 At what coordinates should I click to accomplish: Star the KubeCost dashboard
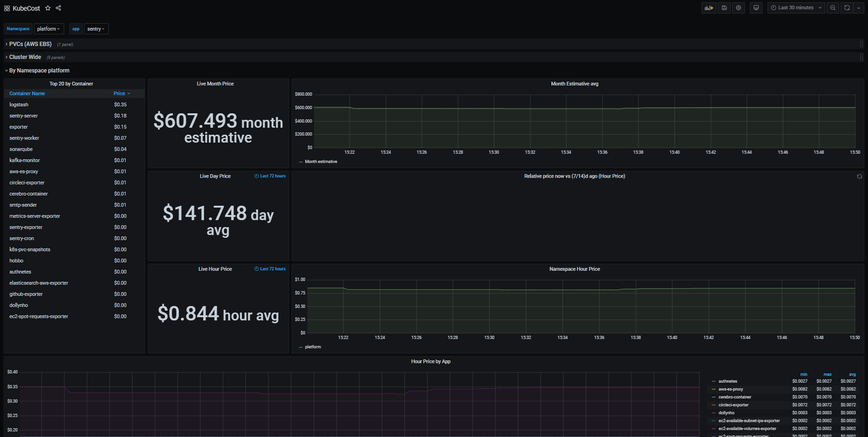(48, 8)
